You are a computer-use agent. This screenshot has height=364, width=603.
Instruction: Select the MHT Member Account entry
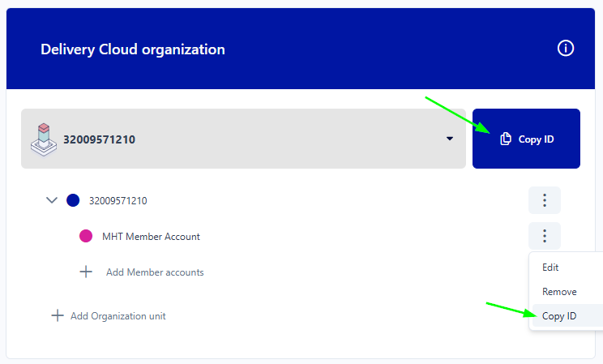[151, 237]
